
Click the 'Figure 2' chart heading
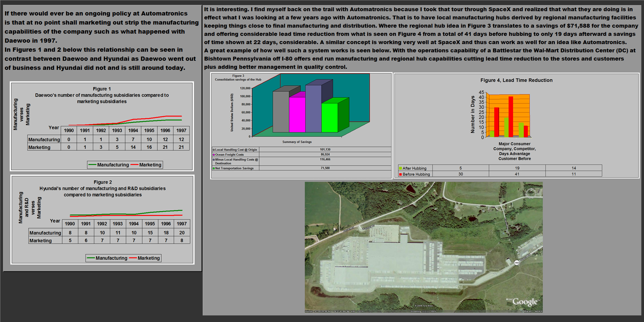click(x=103, y=182)
